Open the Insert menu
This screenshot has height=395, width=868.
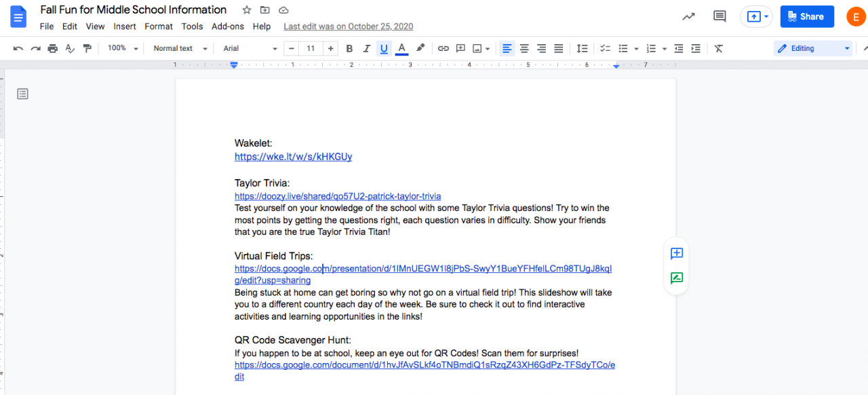[x=125, y=26]
